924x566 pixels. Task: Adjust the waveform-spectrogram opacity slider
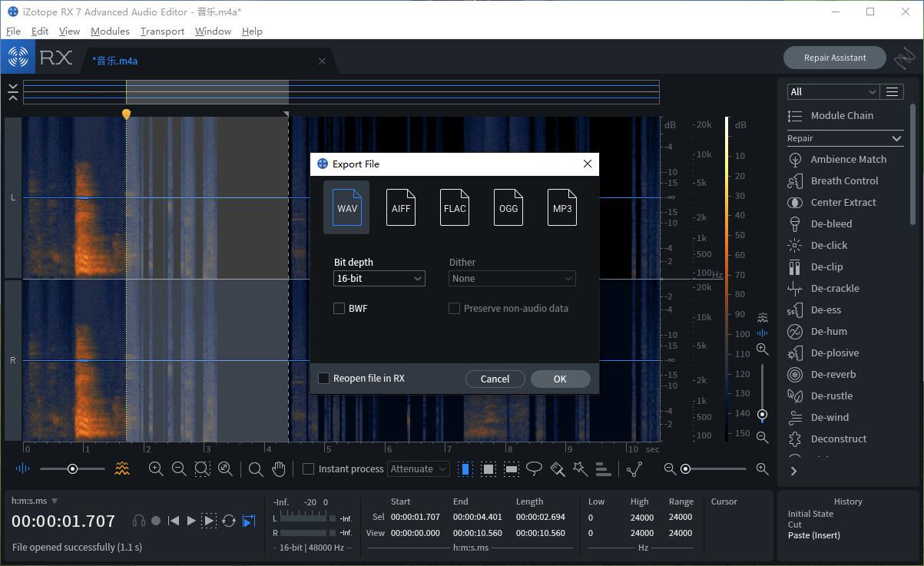click(72, 468)
